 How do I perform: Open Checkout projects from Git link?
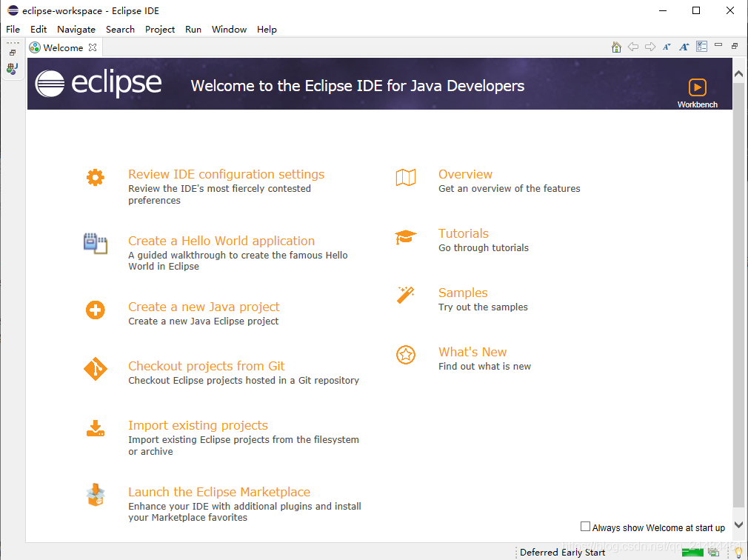coord(206,366)
